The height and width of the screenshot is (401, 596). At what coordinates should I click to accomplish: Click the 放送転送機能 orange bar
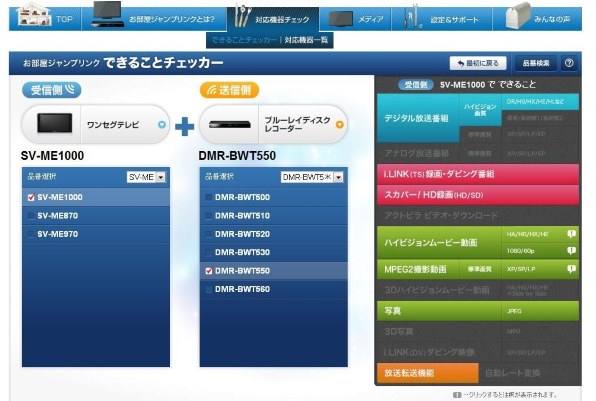coord(428,373)
